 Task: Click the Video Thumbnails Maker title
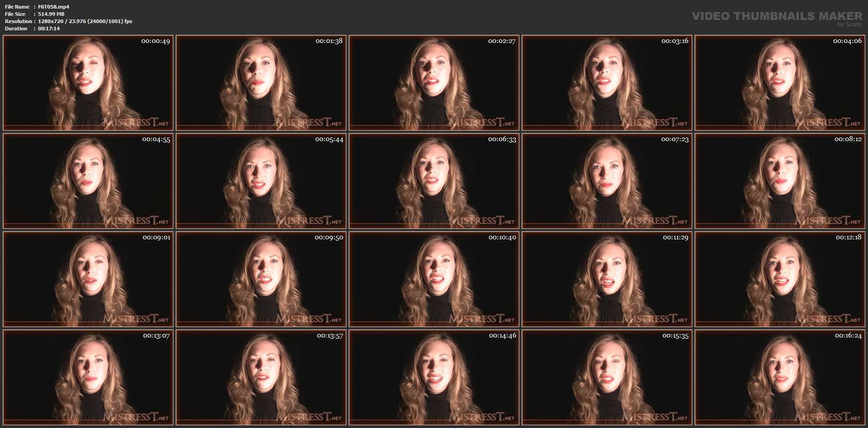[x=777, y=16]
